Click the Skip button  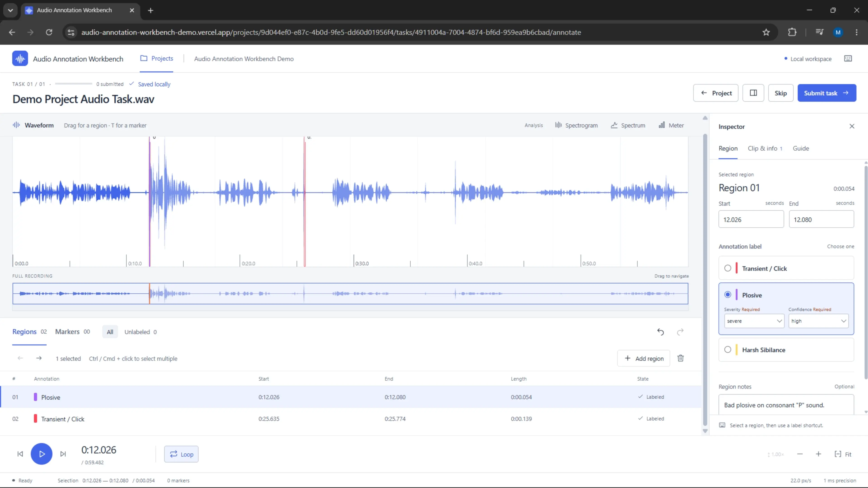pos(780,93)
